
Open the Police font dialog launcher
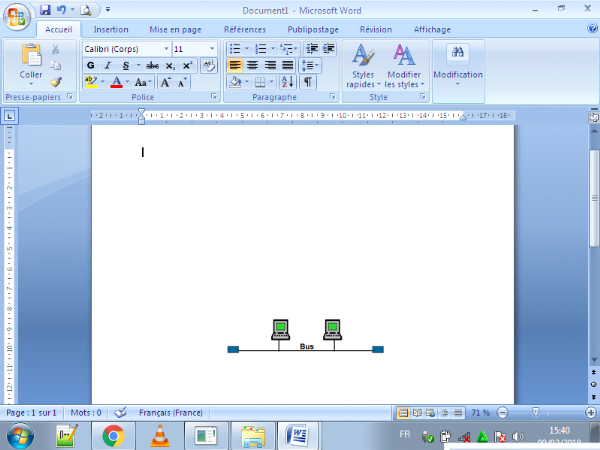coord(214,97)
